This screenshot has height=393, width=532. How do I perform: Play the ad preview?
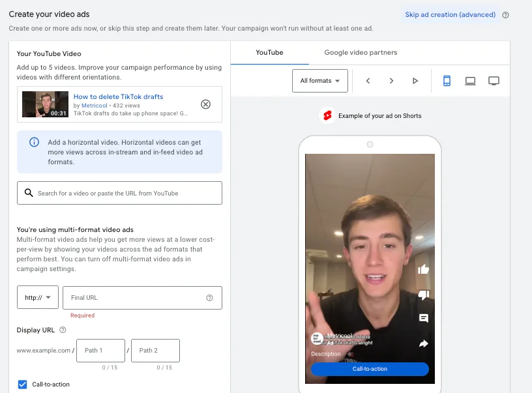415,81
